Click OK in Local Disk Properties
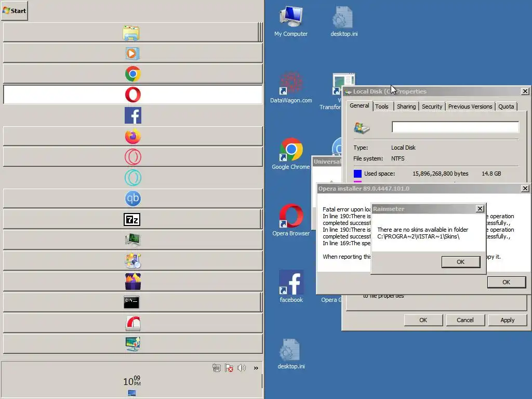This screenshot has width=532, height=399. [x=423, y=320]
